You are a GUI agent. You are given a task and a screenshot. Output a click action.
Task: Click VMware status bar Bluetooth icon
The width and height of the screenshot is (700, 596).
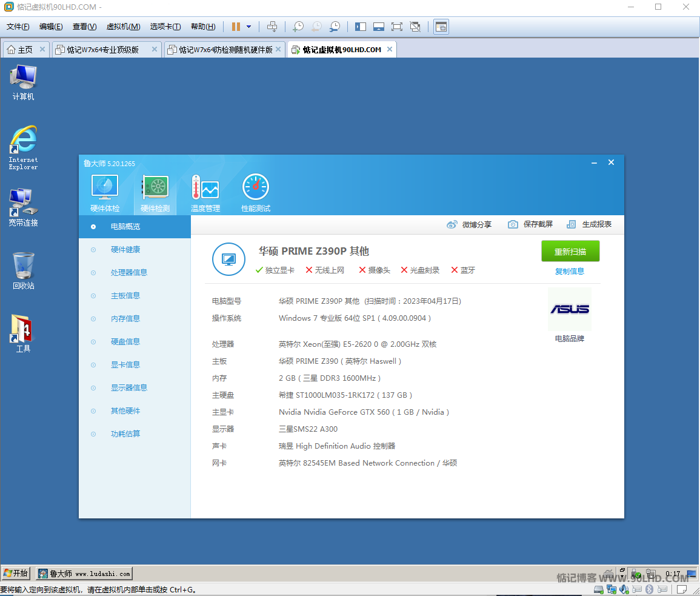coord(650,589)
